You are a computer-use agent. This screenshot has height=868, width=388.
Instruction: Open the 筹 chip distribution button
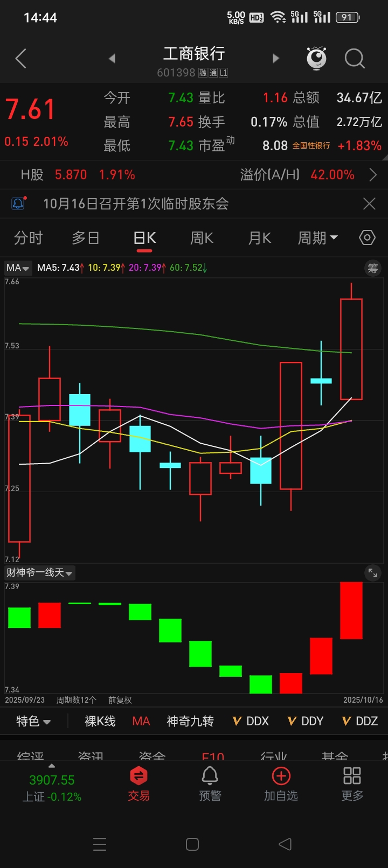372,268
